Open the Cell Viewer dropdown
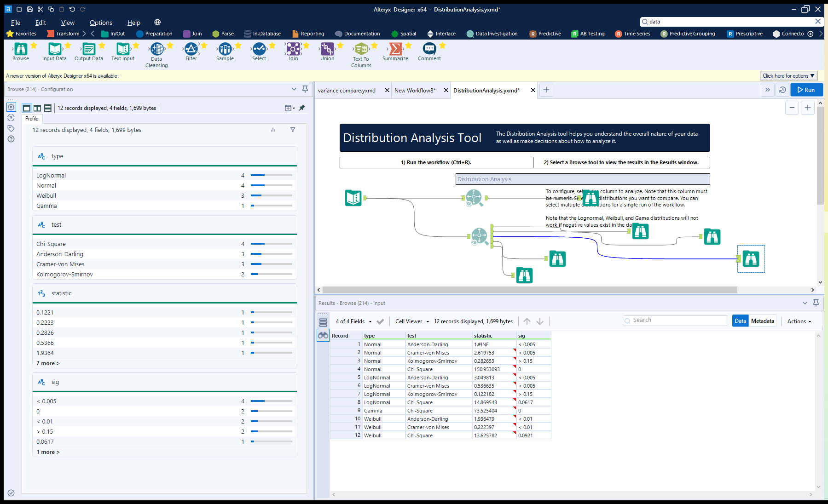828x504 pixels. tap(411, 321)
